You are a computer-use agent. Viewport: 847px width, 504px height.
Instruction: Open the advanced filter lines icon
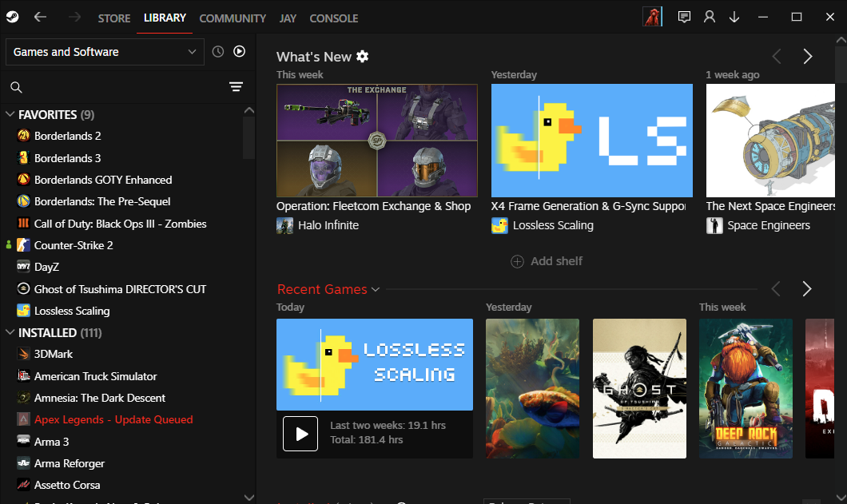(x=236, y=87)
